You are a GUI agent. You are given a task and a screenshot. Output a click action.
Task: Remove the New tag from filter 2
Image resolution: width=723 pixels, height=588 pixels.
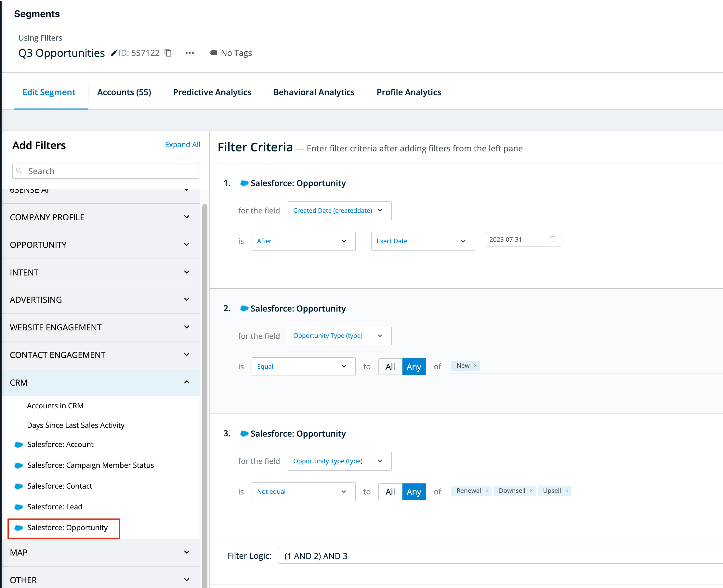(x=475, y=365)
